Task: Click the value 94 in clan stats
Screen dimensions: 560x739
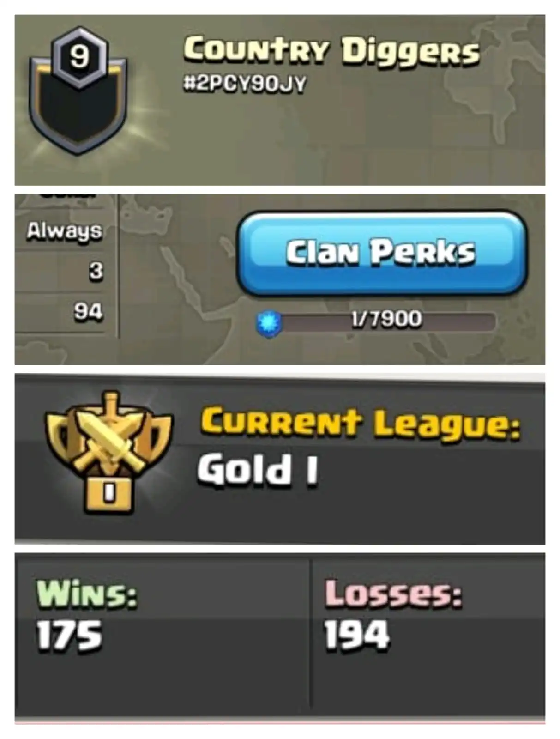Action: [x=88, y=312]
